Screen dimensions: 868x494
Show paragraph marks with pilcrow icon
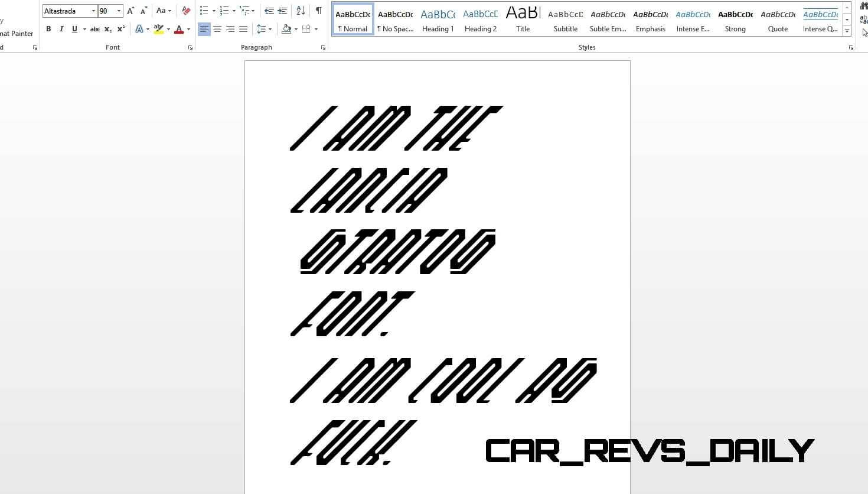pyautogui.click(x=318, y=11)
